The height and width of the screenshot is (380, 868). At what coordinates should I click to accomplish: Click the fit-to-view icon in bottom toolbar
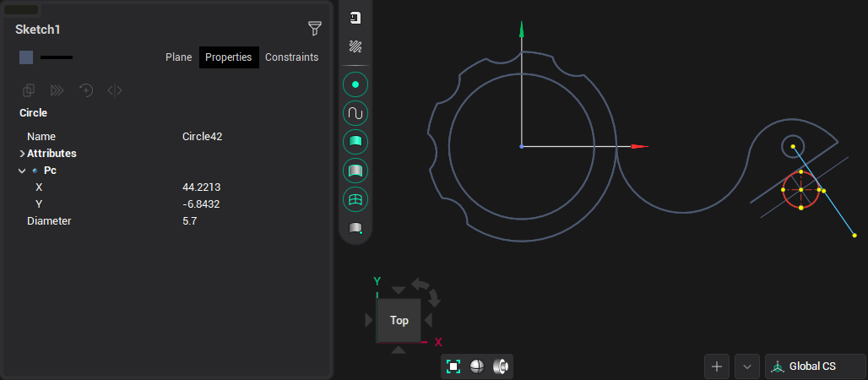[453, 366]
